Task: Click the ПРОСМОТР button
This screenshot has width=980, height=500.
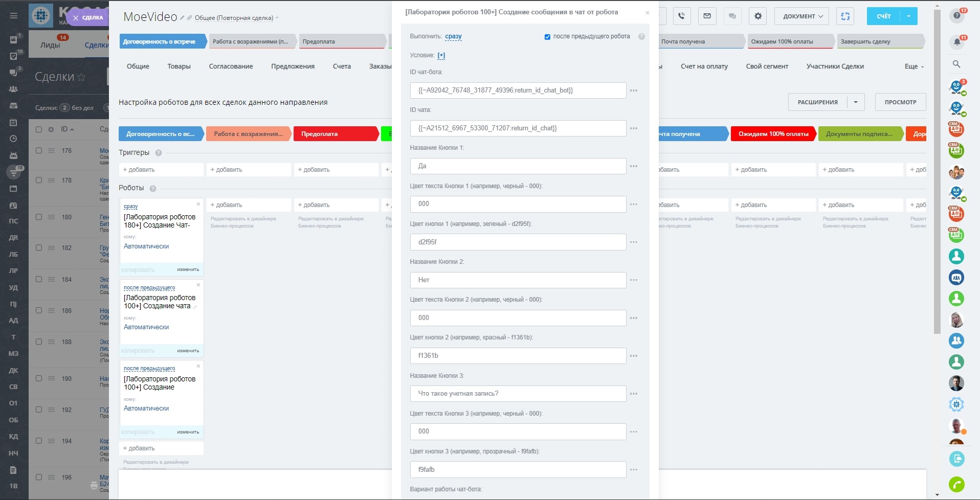Action: click(x=901, y=102)
